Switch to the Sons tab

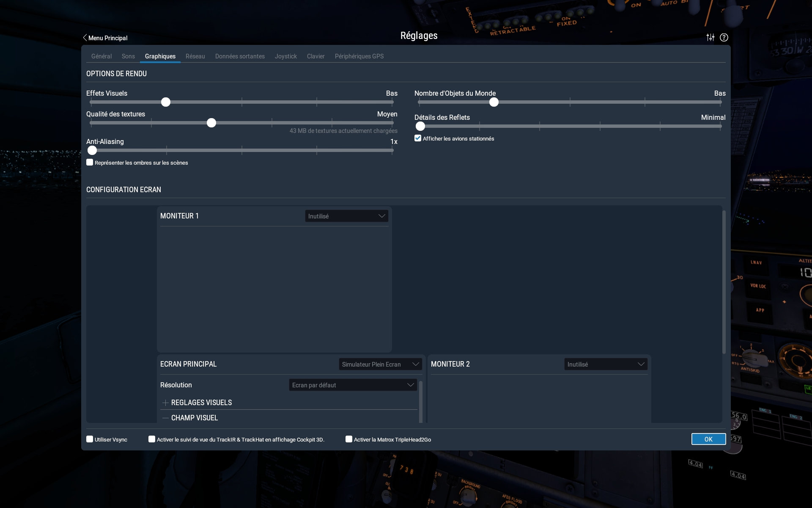[128, 56]
